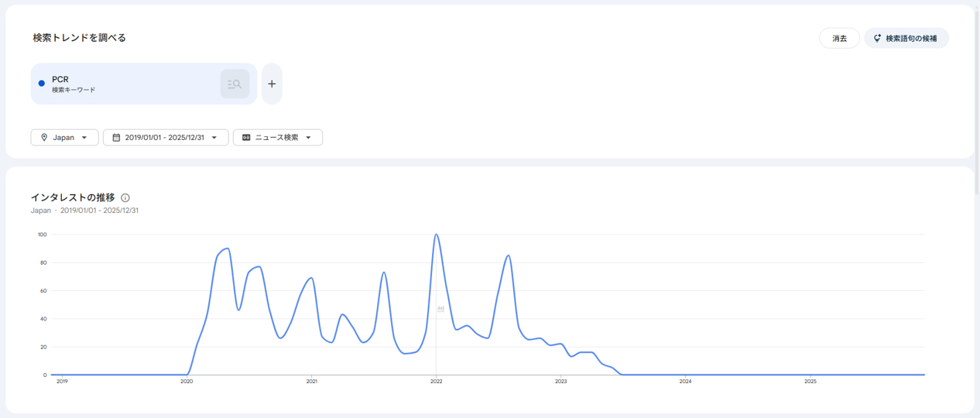Screen dimensions: 980x418
Task: Click the chart line peak at value 100
Action: pos(437,235)
